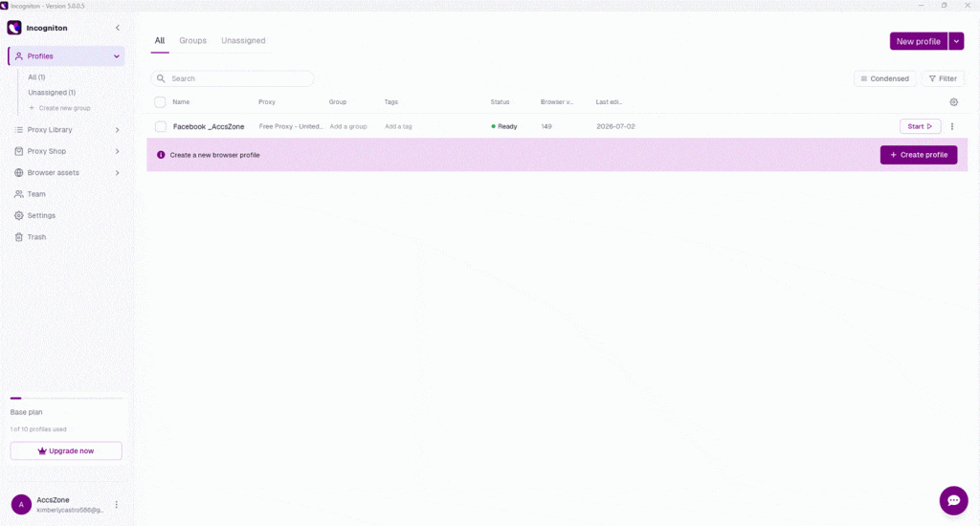Select Unassigned (1) under Profiles
This screenshot has width=980, height=526.
52,93
